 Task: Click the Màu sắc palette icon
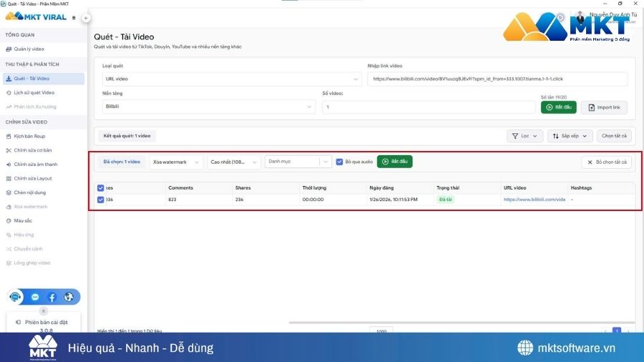click(x=9, y=221)
